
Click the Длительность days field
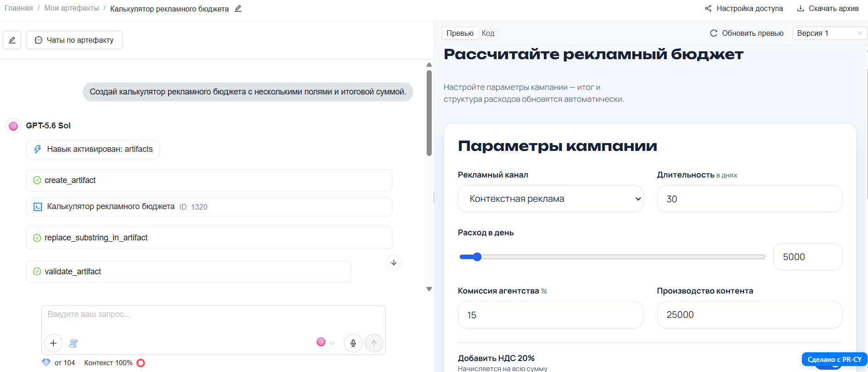coord(750,199)
